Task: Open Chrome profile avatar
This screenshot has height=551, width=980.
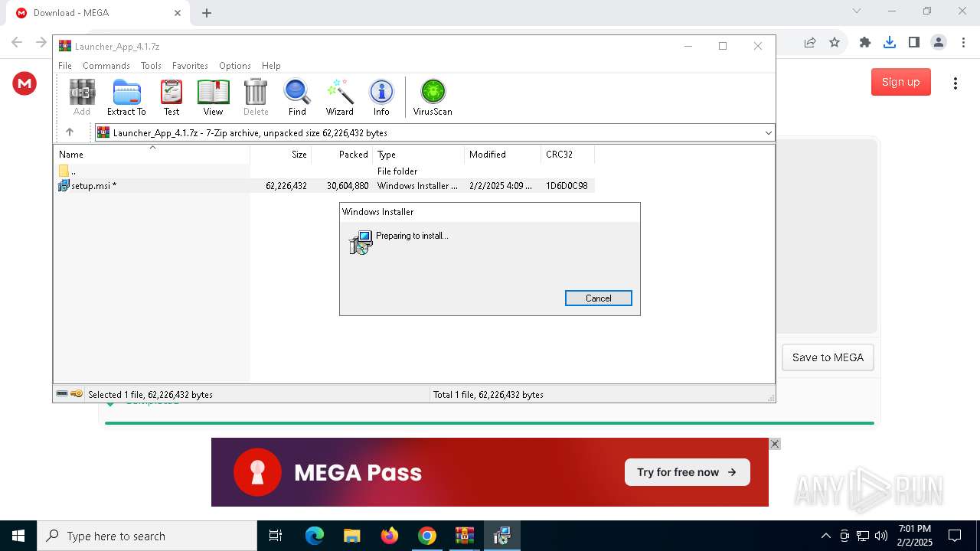Action: (939, 43)
